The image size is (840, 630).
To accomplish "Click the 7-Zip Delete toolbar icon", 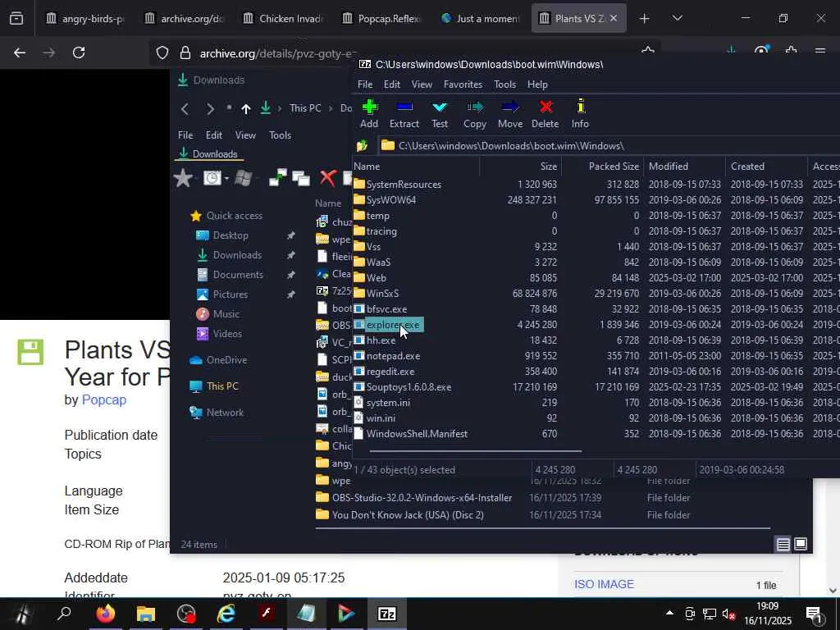I will 546,107.
